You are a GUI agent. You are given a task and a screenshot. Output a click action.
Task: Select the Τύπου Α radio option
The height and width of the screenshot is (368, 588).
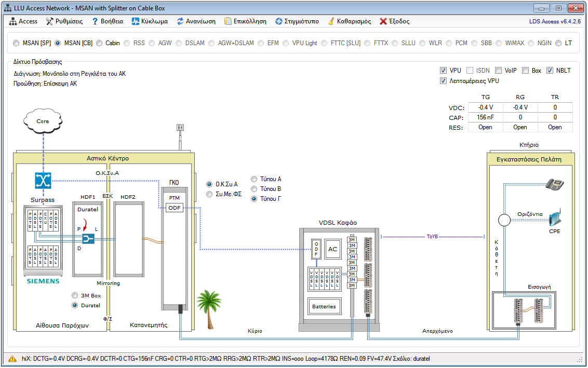coord(254,179)
